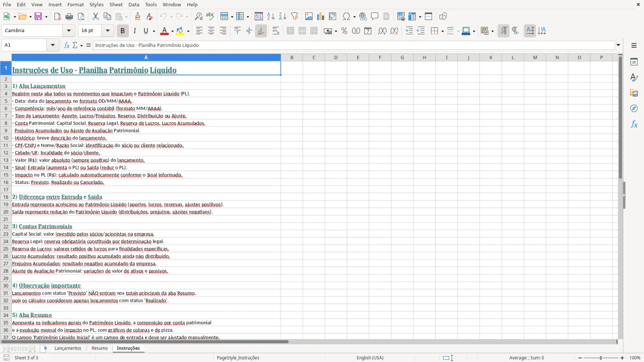Open the Format menu
The height and width of the screenshot is (362, 644).
75,4
